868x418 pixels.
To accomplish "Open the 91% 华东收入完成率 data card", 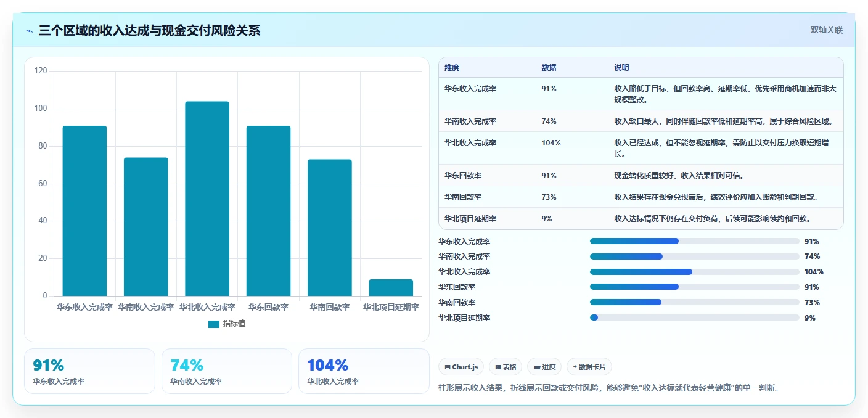I will coord(89,371).
